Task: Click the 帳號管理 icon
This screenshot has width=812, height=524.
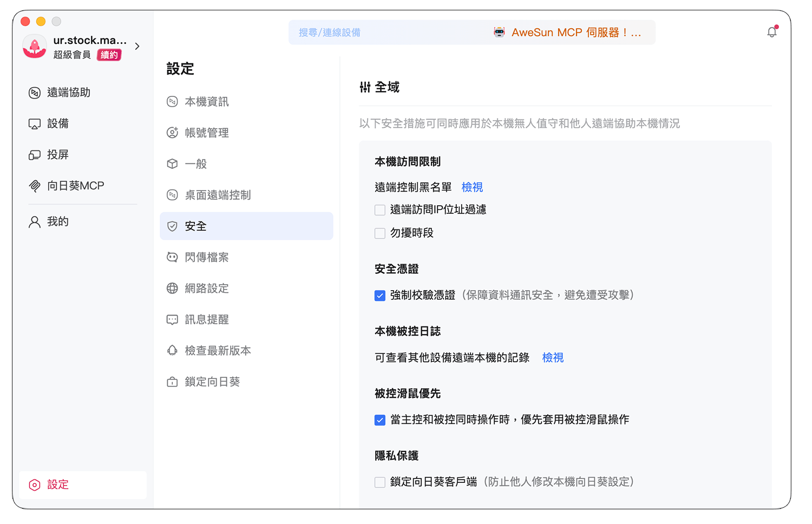Action: pyautogui.click(x=172, y=133)
